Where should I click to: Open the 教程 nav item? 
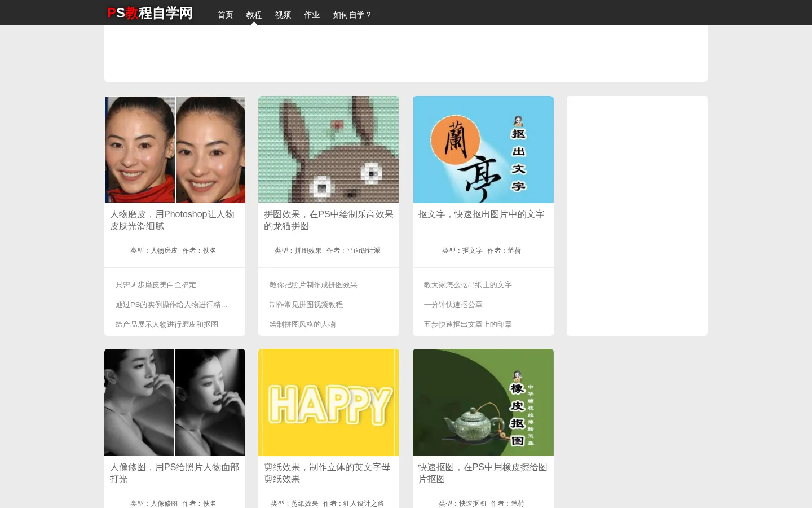click(x=254, y=15)
